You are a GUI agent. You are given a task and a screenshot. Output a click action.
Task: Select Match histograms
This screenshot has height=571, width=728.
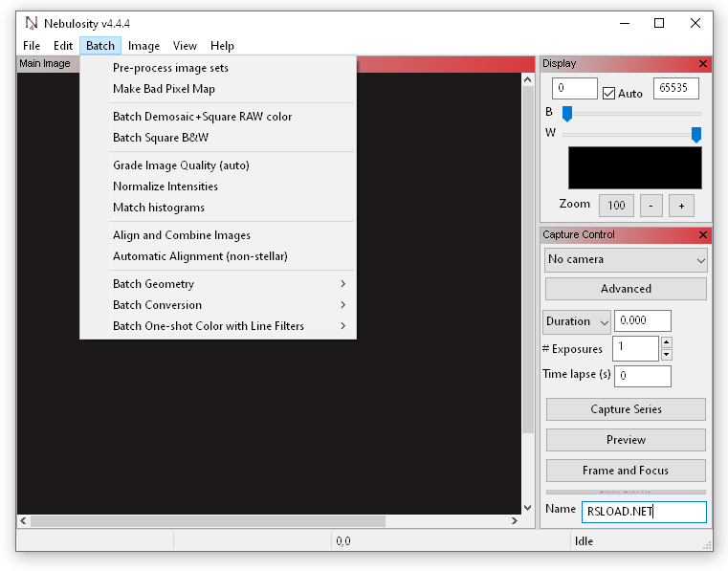[x=218, y=208]
